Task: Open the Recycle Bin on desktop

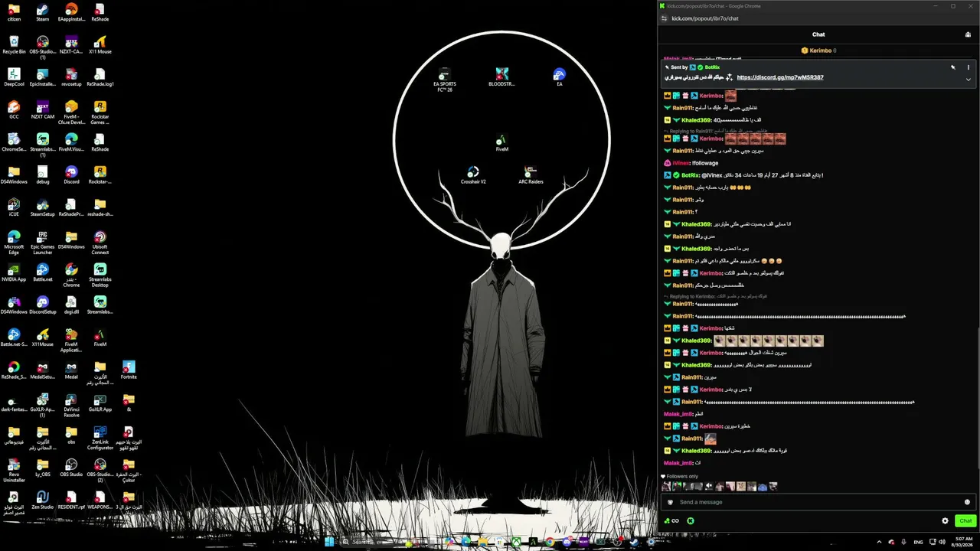Action: 14,45
